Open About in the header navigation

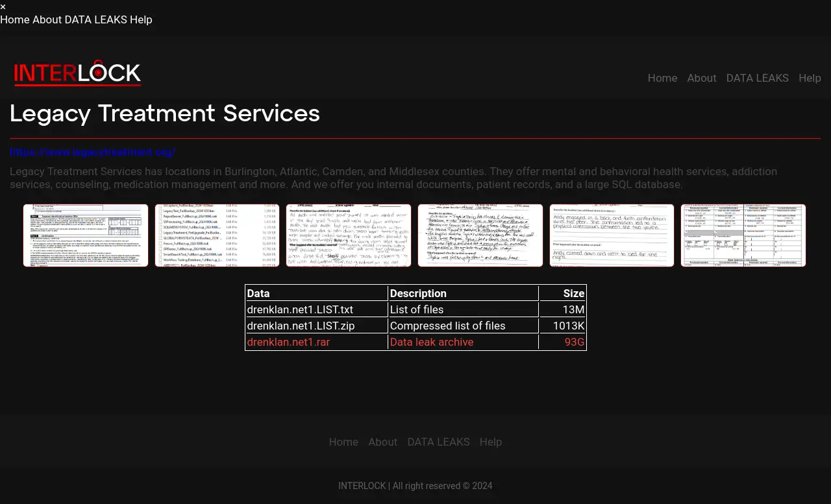coord(702,78)
